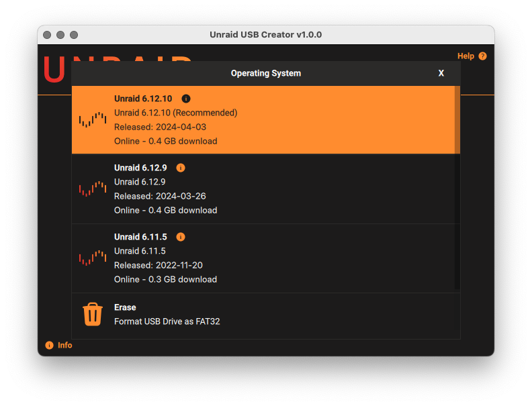Click 'Released: 2024-04-03' text
532x406 pixels.
coord(160,127)
